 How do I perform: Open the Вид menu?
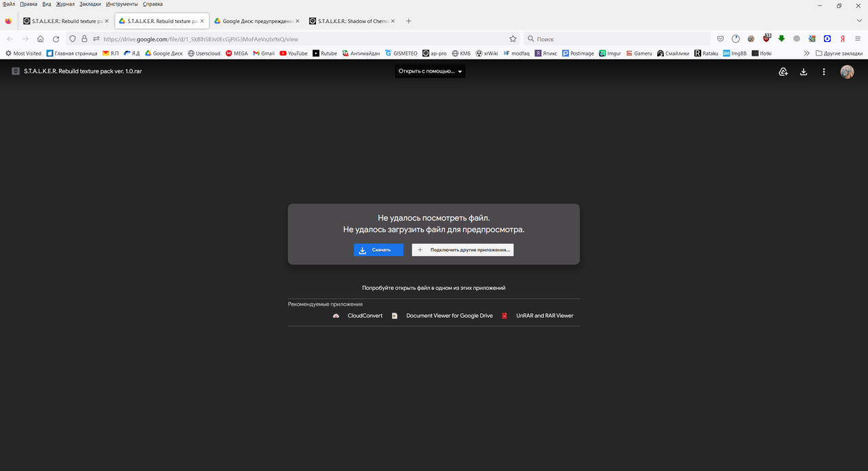[x=47, y=4]
